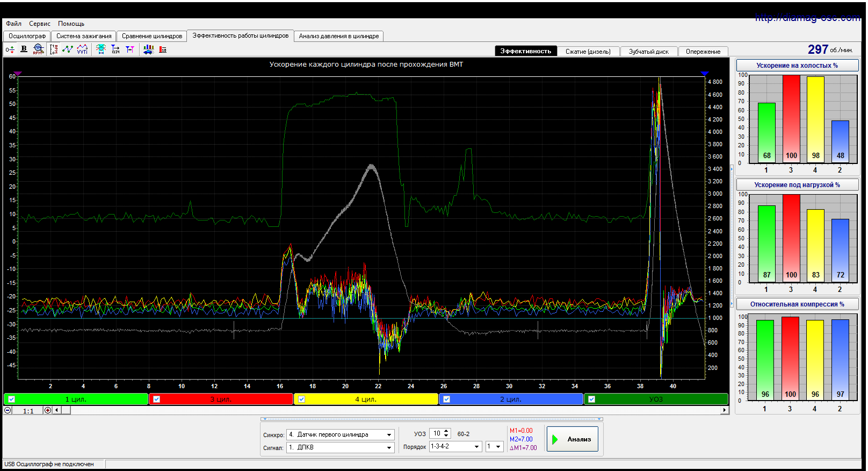Select the Эффективность работы цилиндров tab
Image resolution: width=868 pixels, height=471 pixels.
(241, 35)
